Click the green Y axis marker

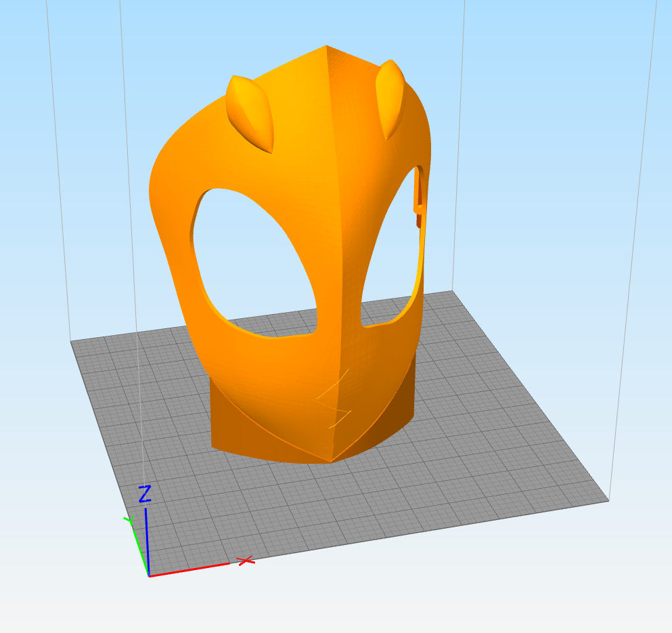(x=129, y=521)
